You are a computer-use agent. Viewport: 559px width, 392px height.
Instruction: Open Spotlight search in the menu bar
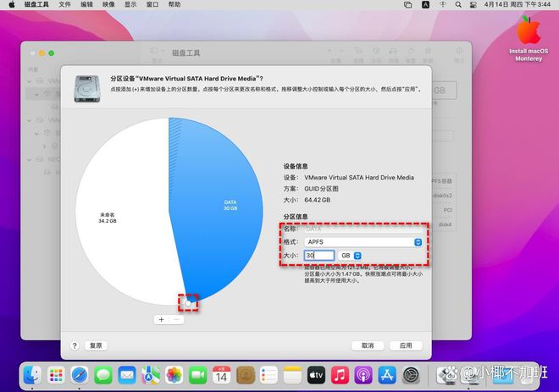coord(458,4)
